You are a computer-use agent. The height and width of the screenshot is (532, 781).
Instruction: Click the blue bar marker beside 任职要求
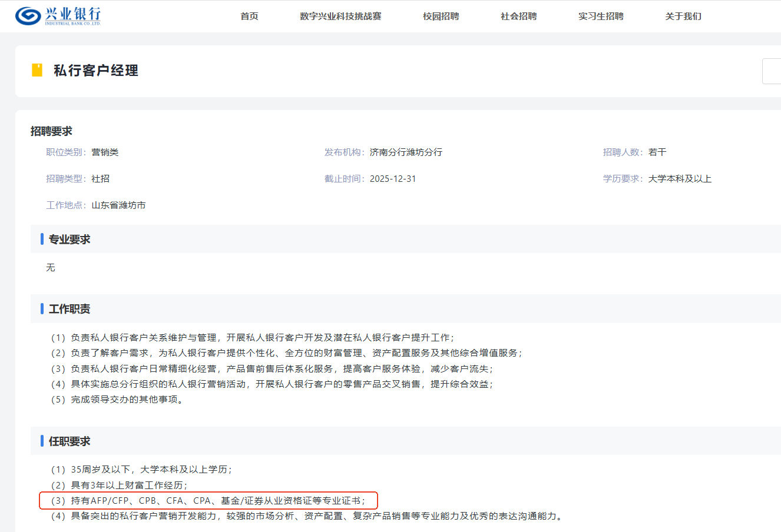click(42, 441)
